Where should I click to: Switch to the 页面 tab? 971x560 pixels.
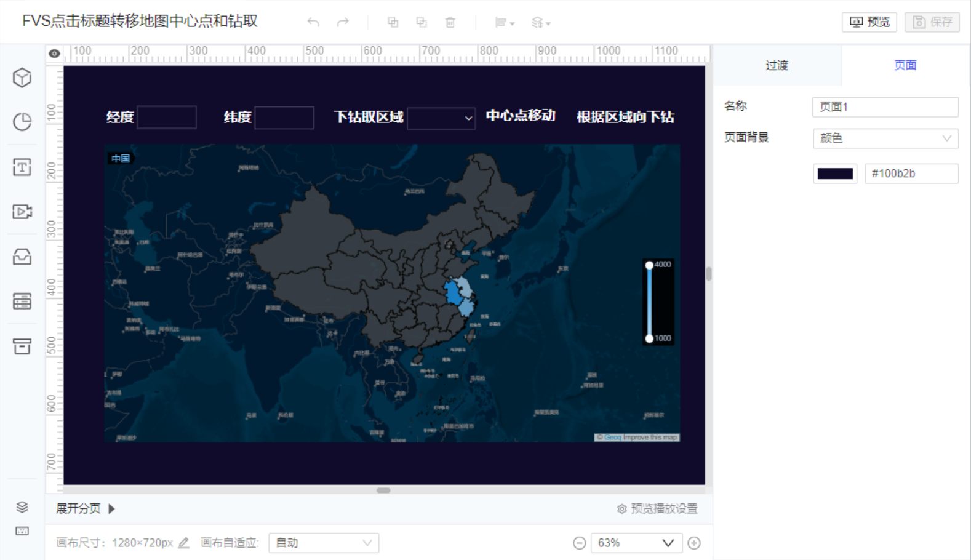[x=905, y=65]
